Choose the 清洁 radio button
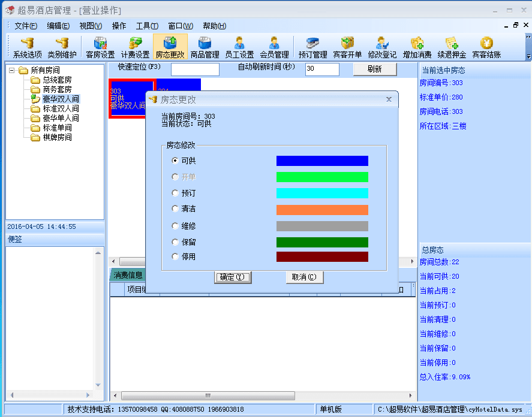This screenshot has height=417, width=532. [175, 209]
